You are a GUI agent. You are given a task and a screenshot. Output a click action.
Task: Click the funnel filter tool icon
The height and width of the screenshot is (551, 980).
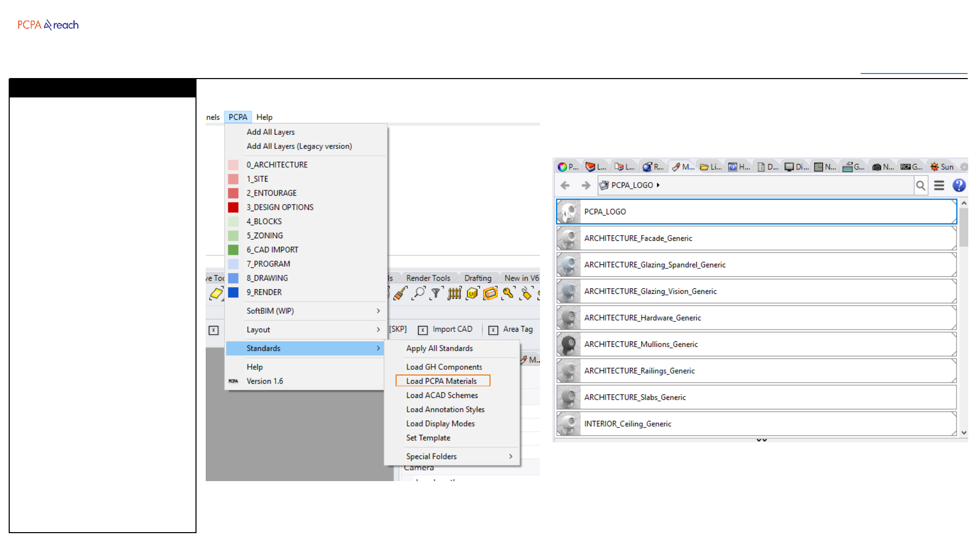coord(435,293)
